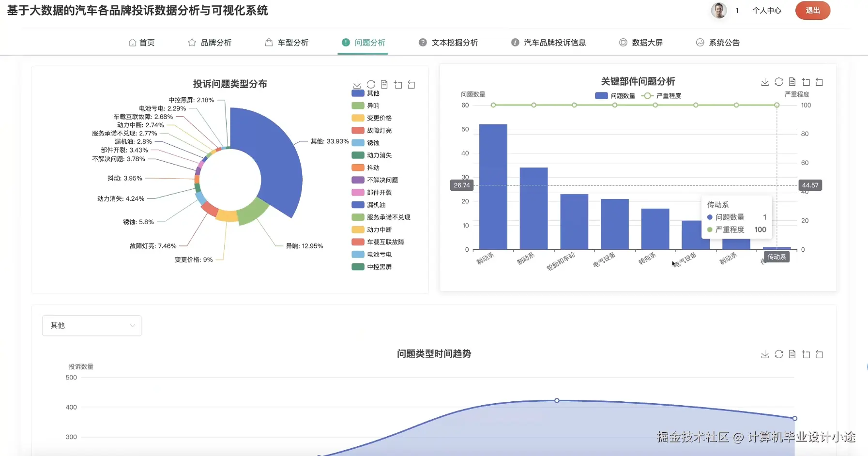Open data view for 问题类型时间趋势 chart

[x=792, y=354]
